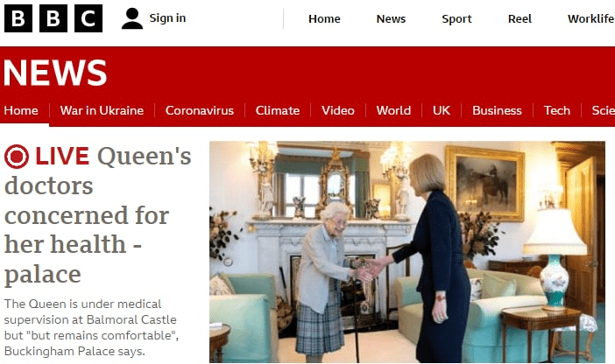Click the BBC logo blocks

point(53,18)
